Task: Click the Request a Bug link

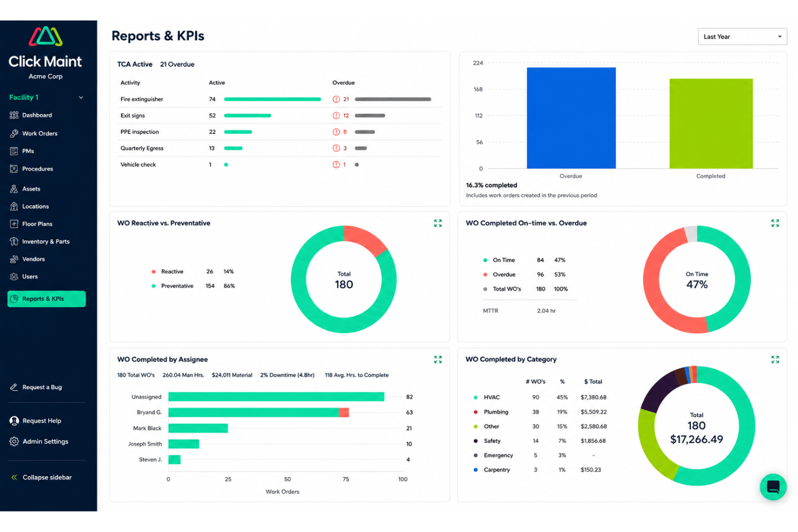Action: click(x=42, y=387)
